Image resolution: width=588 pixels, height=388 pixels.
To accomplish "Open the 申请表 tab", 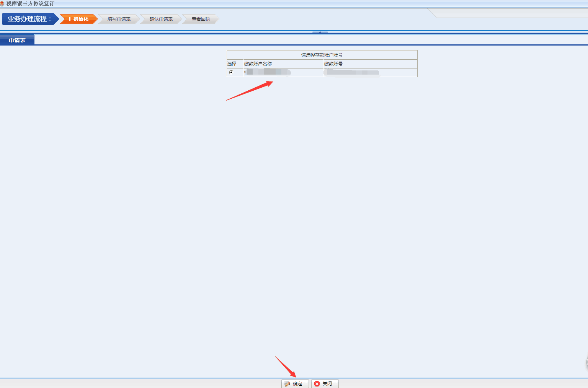I will pos(17,40).
